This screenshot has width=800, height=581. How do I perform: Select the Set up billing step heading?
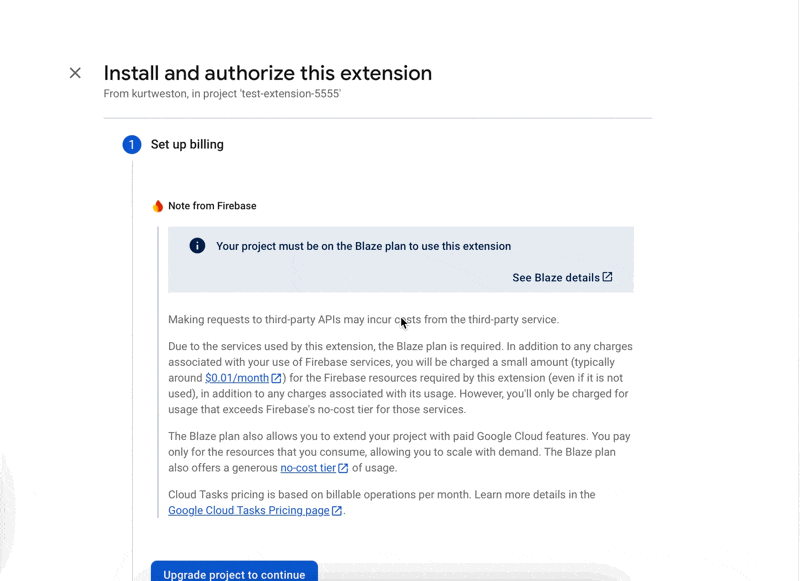point(187,145)
